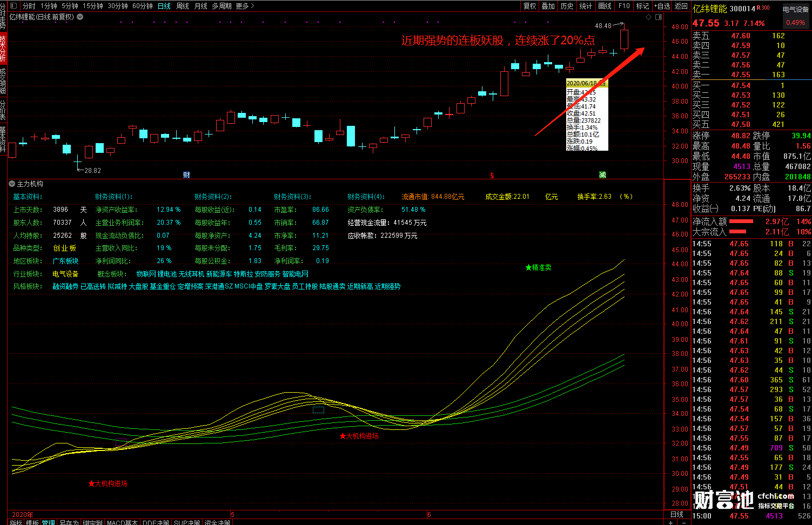Click the 返回 button in top toolbar
This screenshot has height=525, width=812.
click(x=681, y=6)
